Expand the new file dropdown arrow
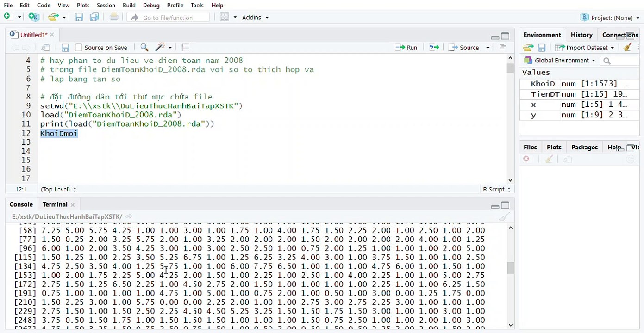 (19, 17)
